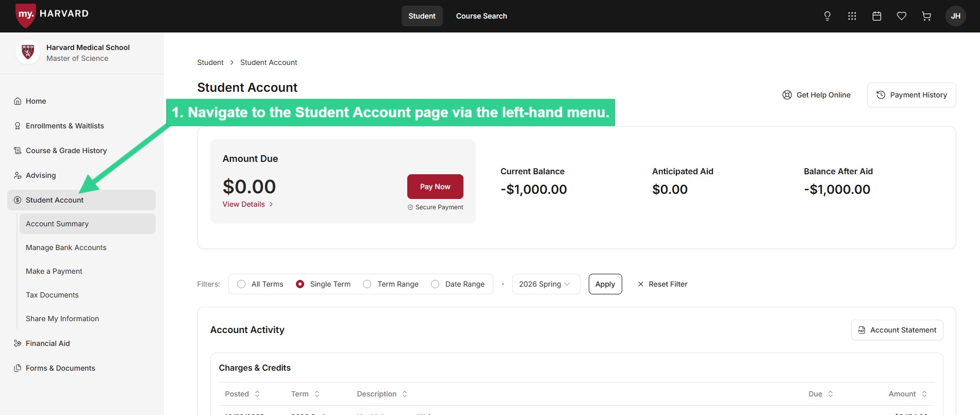Image resolution: width=980 pixels, height=415 pixels.
Task: Open the lightbulb tips icon
Action: pos(827,16)
